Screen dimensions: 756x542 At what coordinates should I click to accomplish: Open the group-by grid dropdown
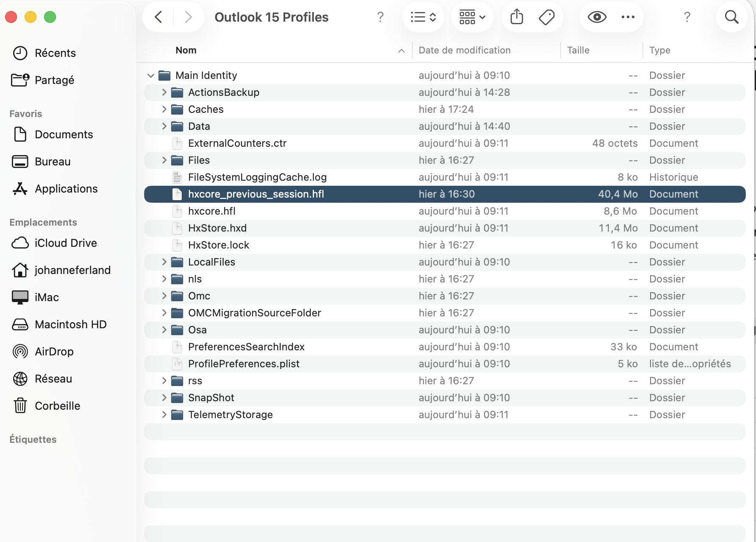point(472,17)
